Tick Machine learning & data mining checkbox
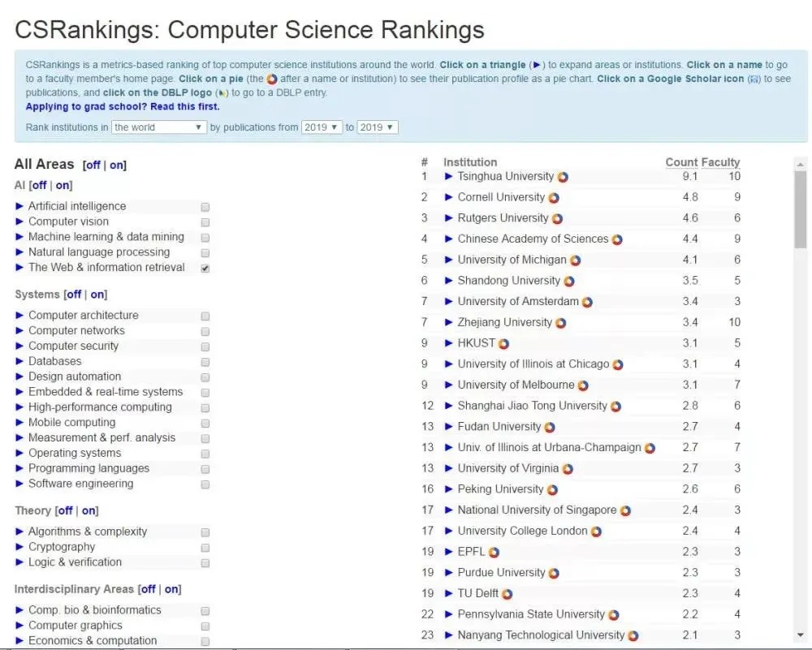812x650 pixels. click(205, 238)
